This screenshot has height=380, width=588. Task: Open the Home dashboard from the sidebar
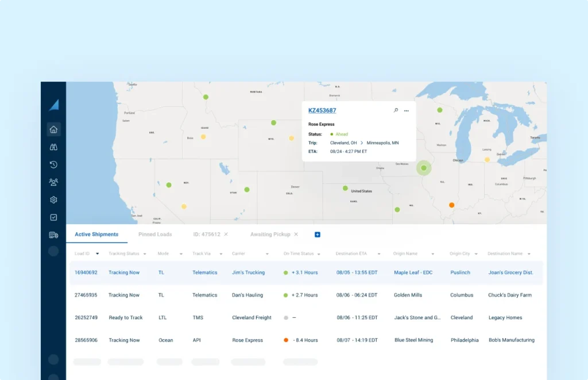click(53, 129)
